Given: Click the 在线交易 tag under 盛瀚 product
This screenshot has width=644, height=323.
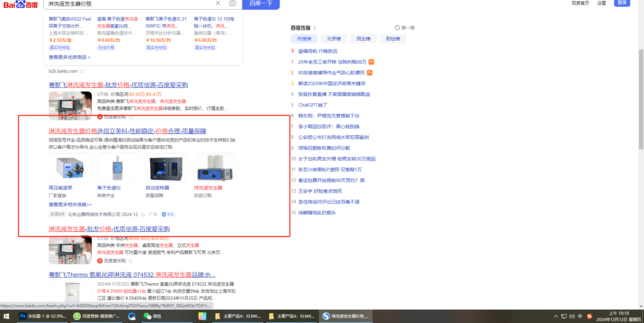Looking at the screenshot, I should pos(106,48).
